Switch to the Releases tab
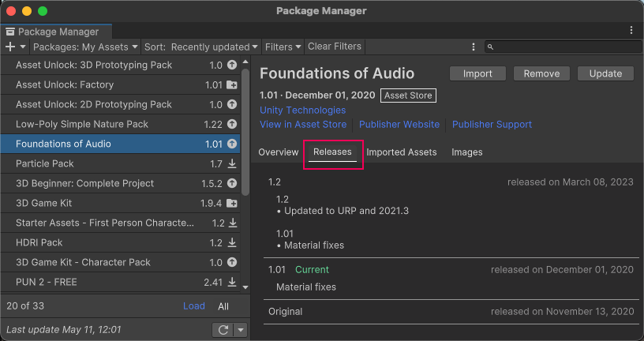Viewport: 644px width, 341px height. point(333,152)
